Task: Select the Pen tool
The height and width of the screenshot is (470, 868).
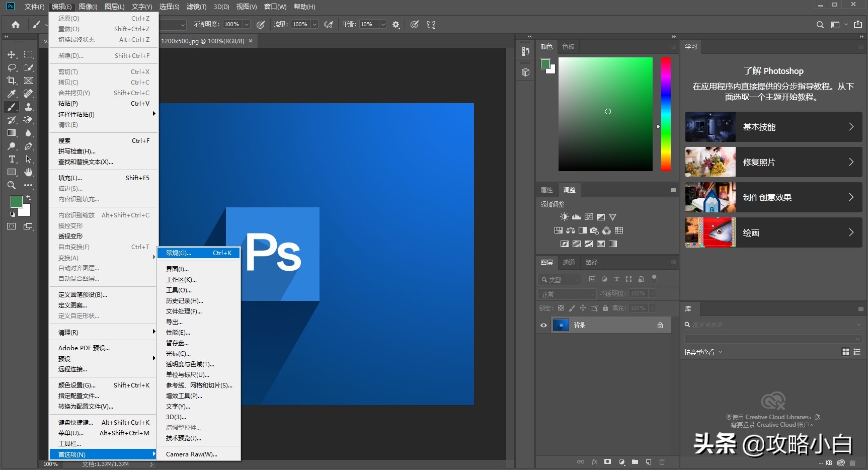Action: [29, 146]
